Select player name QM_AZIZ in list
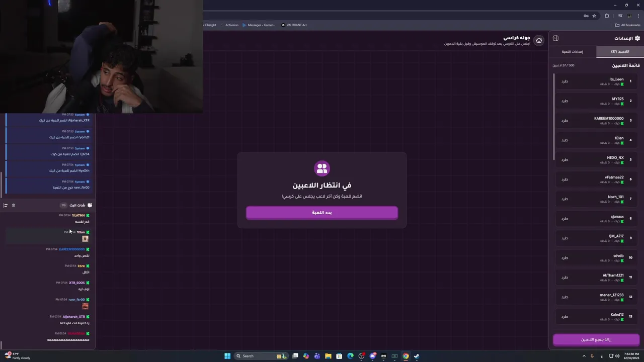Image resolution: width=644 pixels, height=362 pixels. [x=616, y=236]
